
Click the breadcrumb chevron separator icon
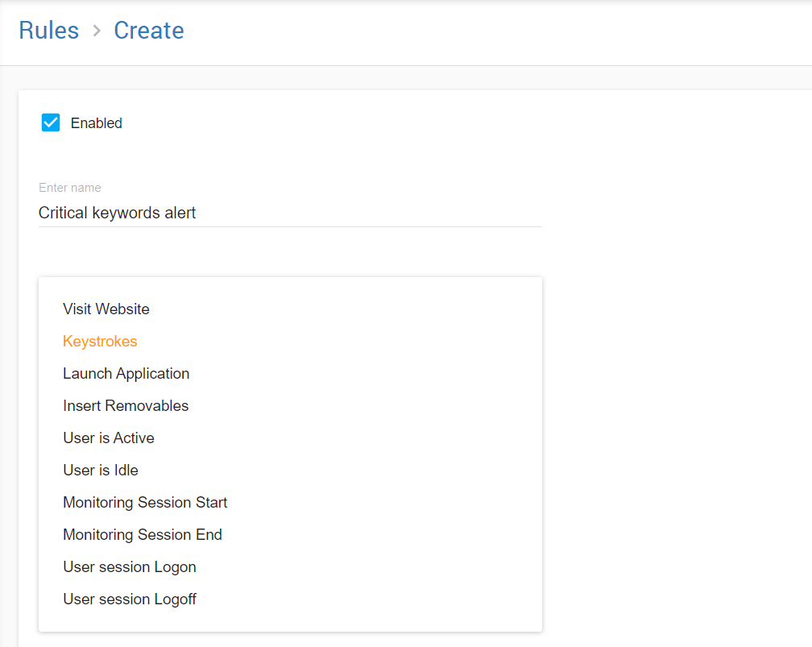97,31
